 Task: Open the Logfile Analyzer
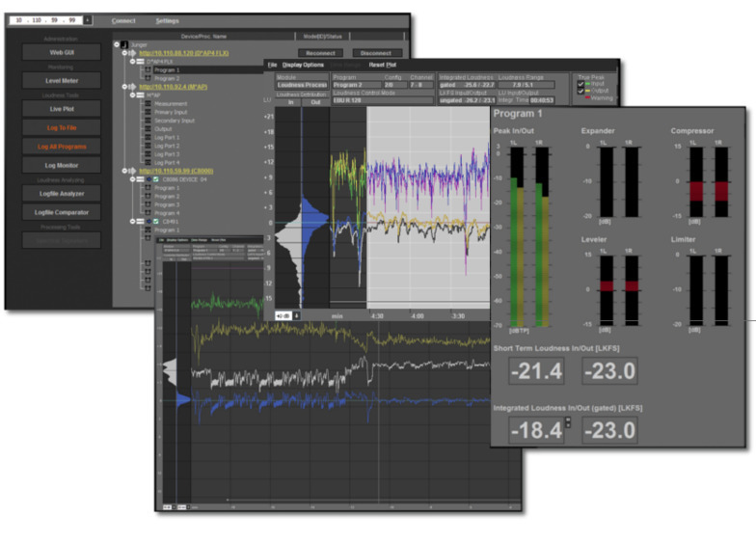pyautogui.click(x=62, y=193)
